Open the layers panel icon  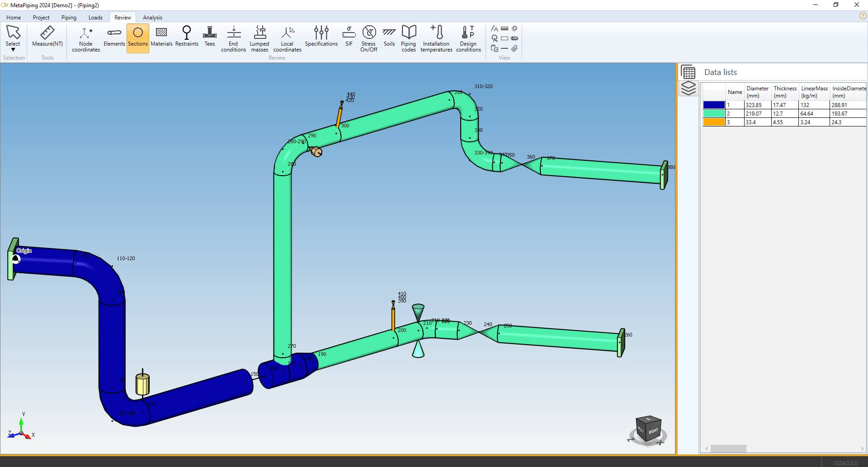point(689,88)
